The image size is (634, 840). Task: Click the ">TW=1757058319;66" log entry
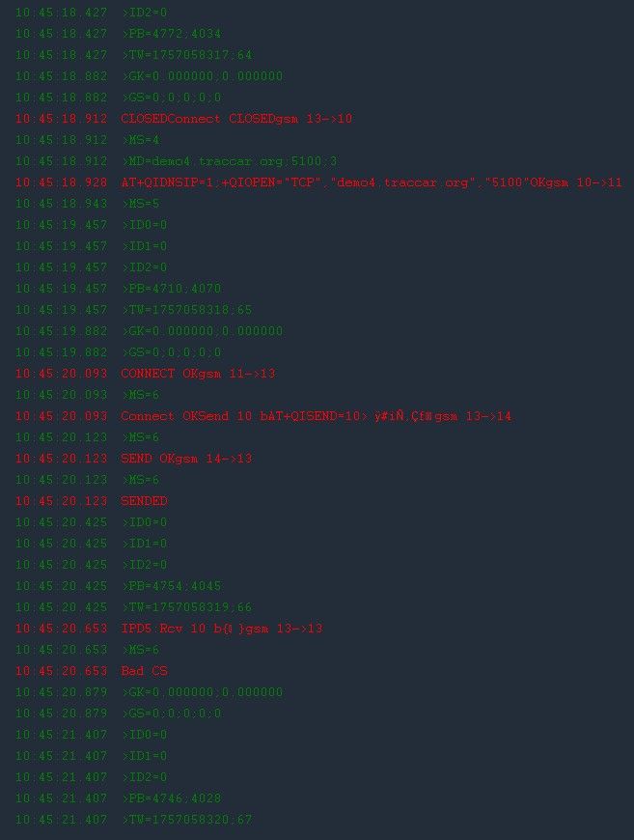tap(186, 607)
